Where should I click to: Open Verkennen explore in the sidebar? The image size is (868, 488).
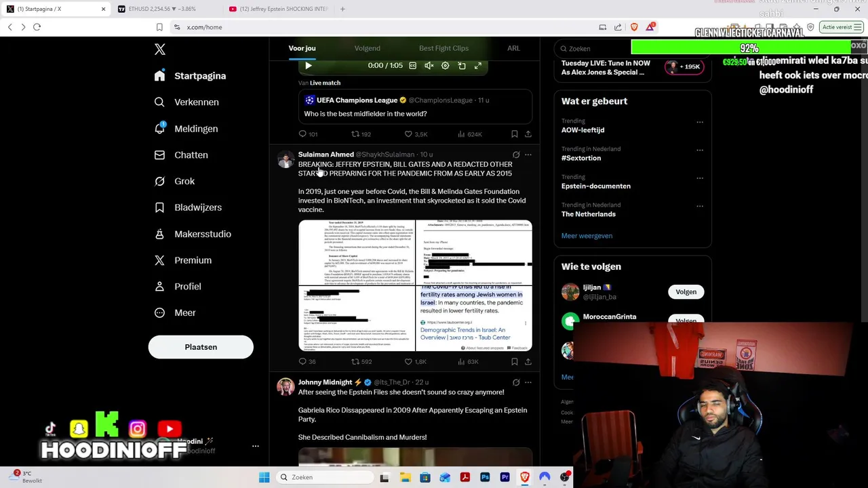[186, 102]
